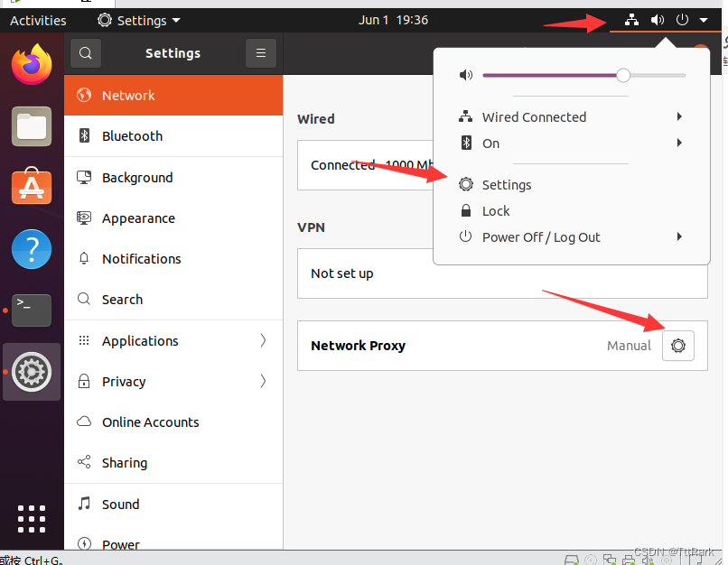Choose Settings in the system menu
This screenshot has height=565, width=728.
572,185
